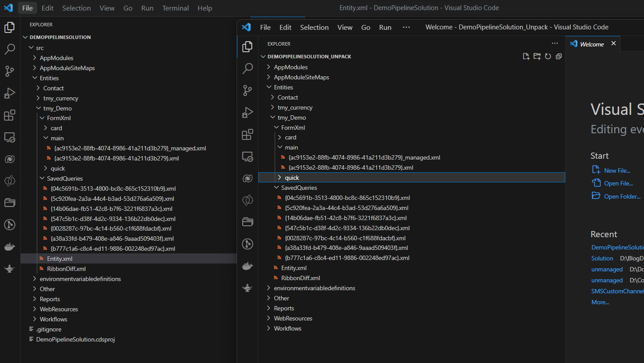
Task: Open Remote Explorer in the back window
Action: [10, 137]
